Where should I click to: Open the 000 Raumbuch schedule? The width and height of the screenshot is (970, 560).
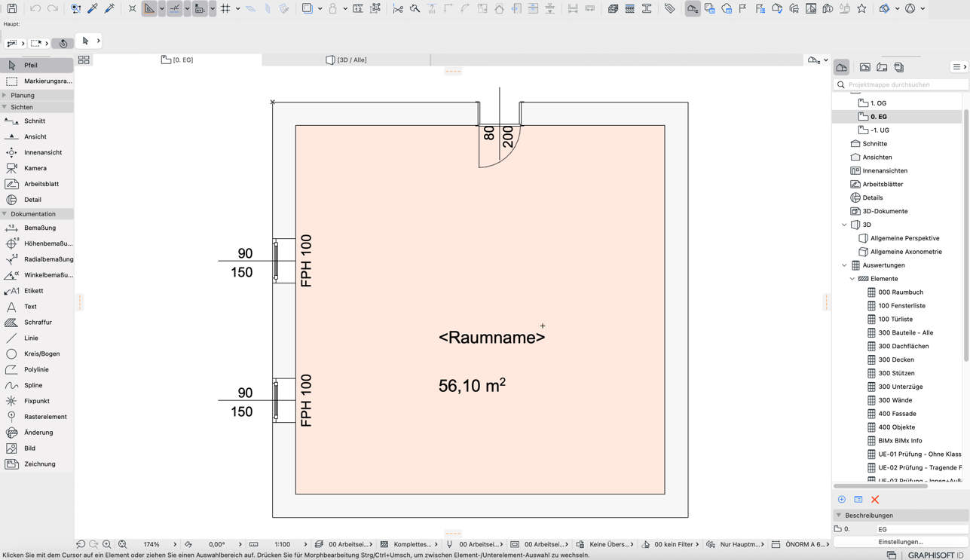point(900,292)
